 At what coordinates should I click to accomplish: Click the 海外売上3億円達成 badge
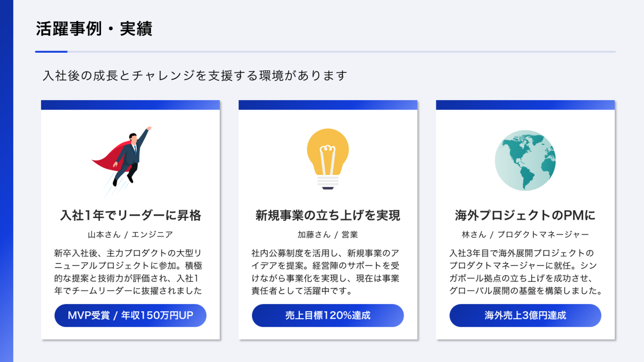[x=525, y=315]
